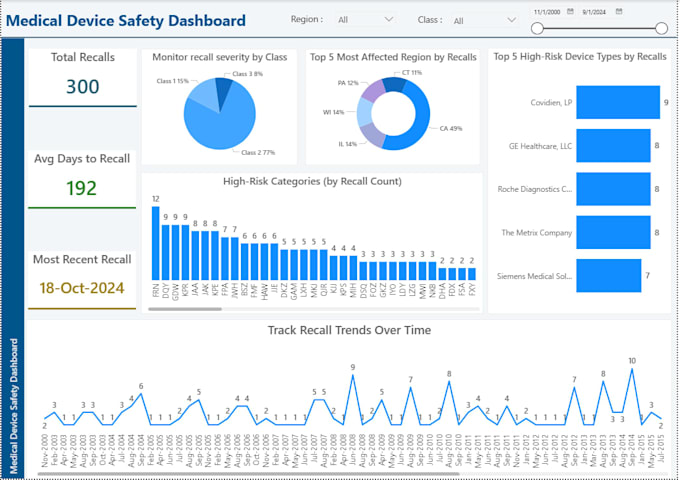The height and width of the screenshot is (480, 680).
Task: Click the Most Recent Recall date 18-Oct-2024
Action: coord(82,288)
